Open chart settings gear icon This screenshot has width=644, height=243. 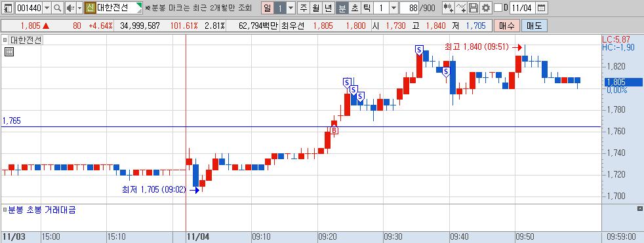(x=486, y=8)
